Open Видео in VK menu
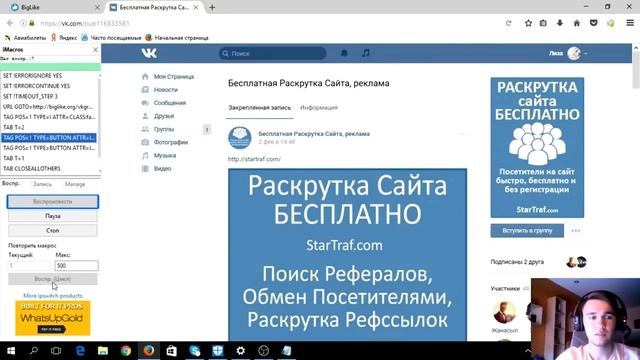Image resolution: width=640 pixels, height=360 pixels. tap(162, 168)
